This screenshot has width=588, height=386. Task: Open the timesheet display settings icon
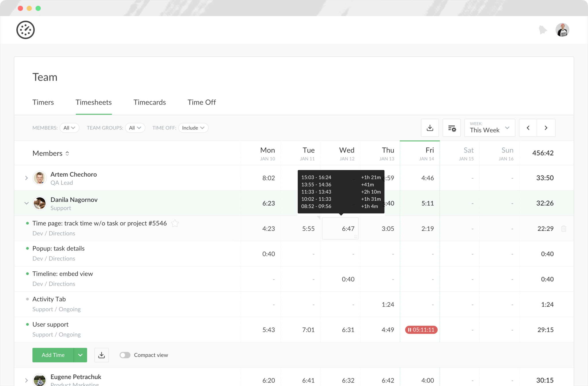(452, 128)
